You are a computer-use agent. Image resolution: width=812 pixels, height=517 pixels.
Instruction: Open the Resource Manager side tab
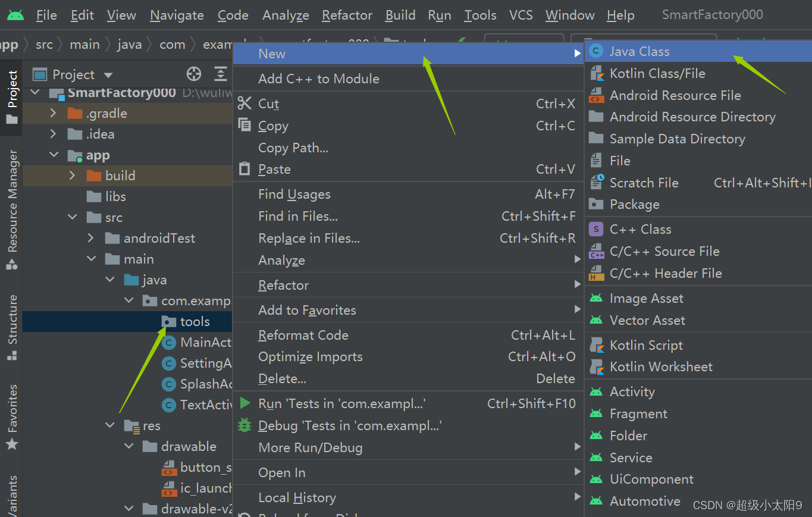12,209
